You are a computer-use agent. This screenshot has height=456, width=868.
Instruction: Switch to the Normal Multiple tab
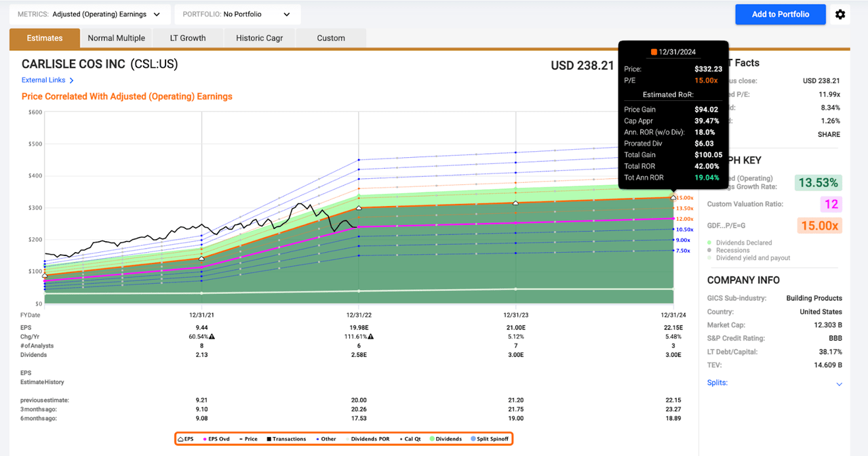click(x=116, y=38)
